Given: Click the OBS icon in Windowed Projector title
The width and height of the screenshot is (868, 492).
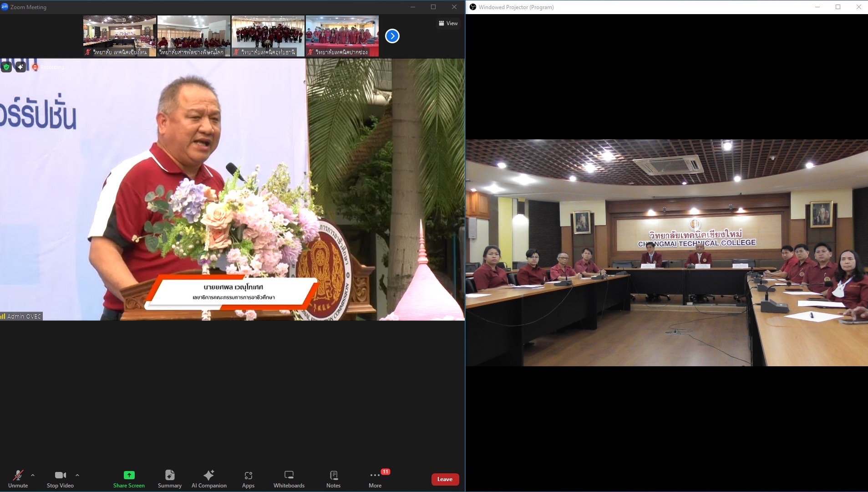Looking at the screenshot, I should point(472,7).
